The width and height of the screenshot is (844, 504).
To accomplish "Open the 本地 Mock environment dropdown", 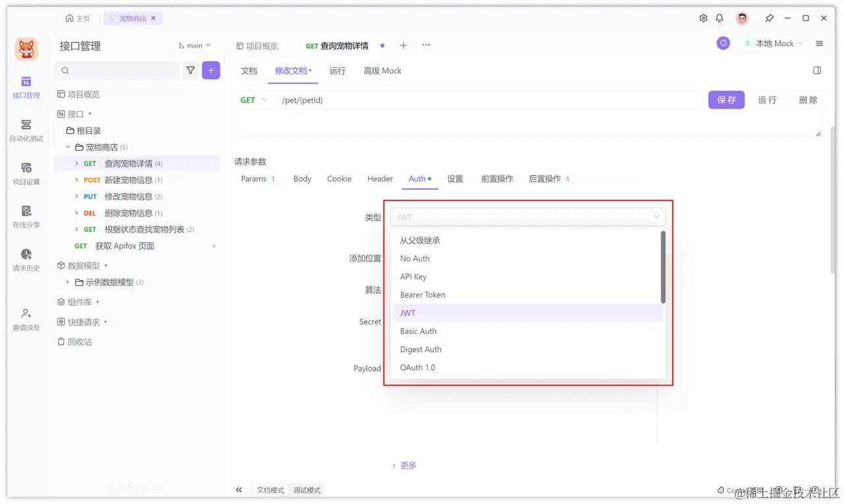I will [773, 43].
